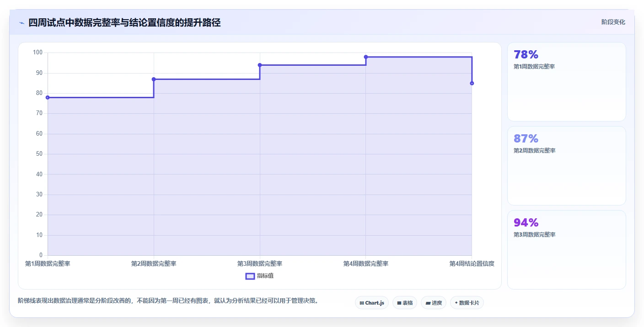Click the y-axis value 100
This screenshot has height=327, width=644.
coord(38,53)
